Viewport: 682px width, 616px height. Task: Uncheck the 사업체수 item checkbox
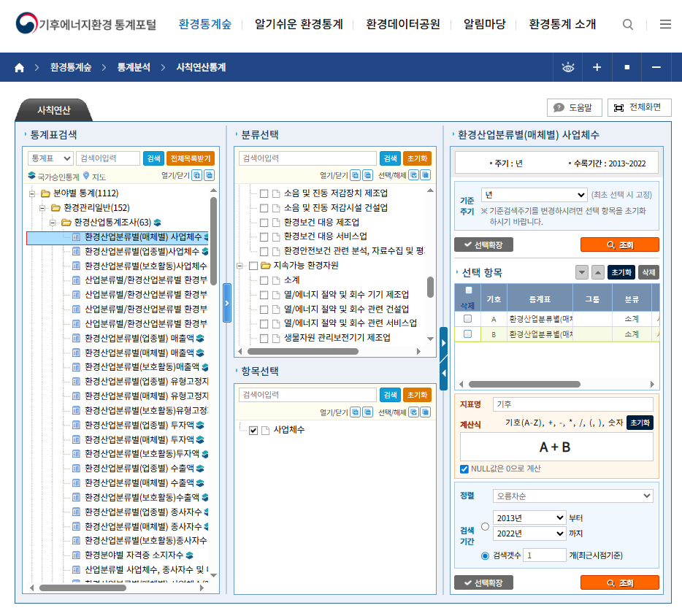click(x=253, y=431)
